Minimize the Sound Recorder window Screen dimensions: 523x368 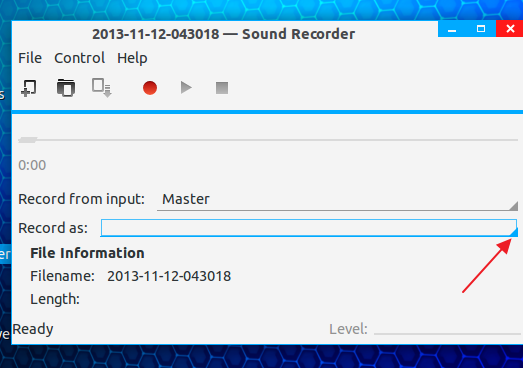pyautogui.click(x=452, y=29)
